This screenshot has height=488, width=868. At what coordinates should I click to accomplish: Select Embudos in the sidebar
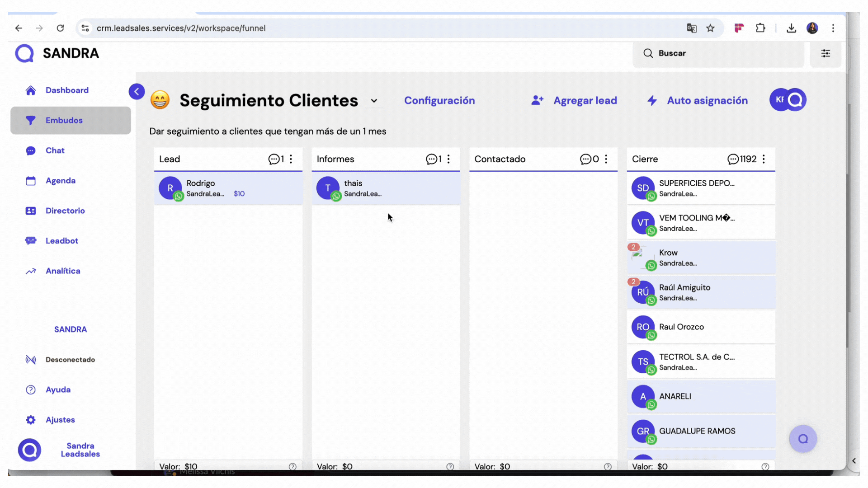[71, 120]
